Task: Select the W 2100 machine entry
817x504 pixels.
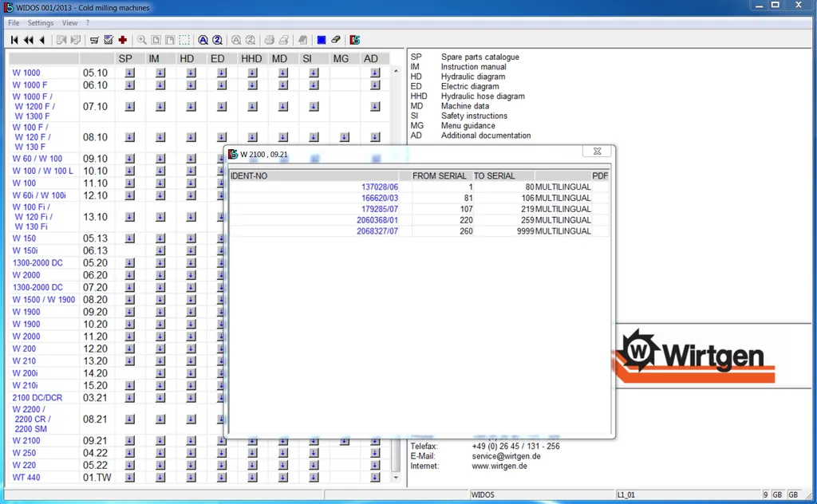Action: coord(26,441)
